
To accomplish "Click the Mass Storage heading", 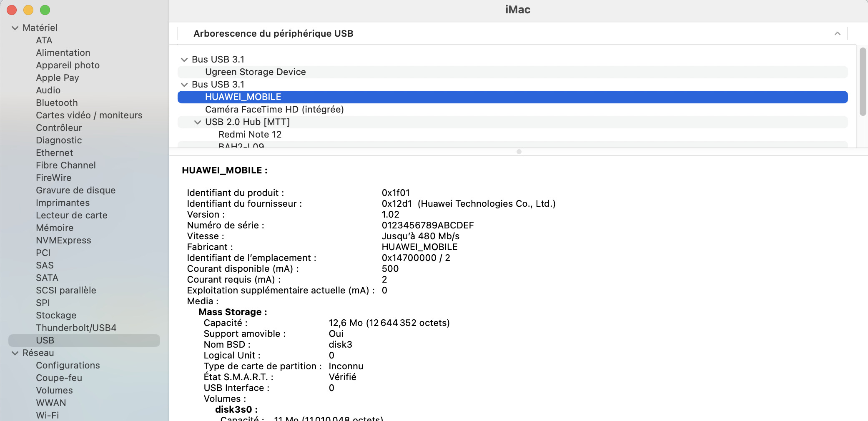I will [233, 312].
